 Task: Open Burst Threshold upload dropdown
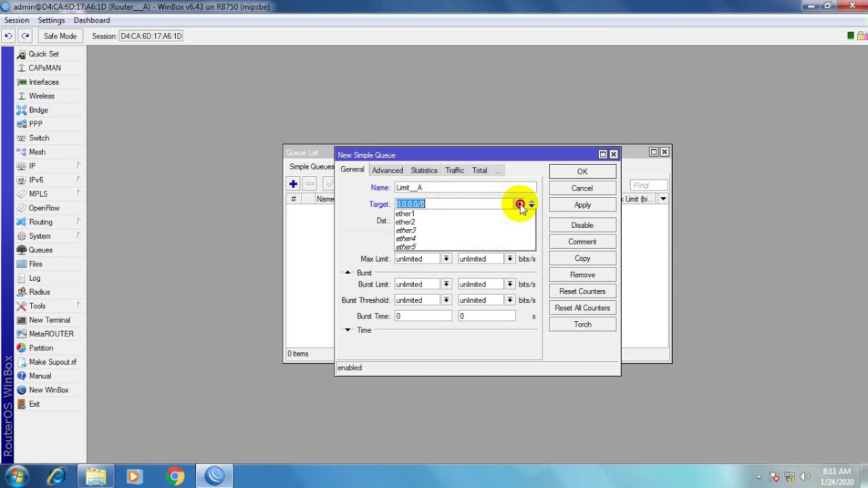pyautogui.click(x=446, y=300)
